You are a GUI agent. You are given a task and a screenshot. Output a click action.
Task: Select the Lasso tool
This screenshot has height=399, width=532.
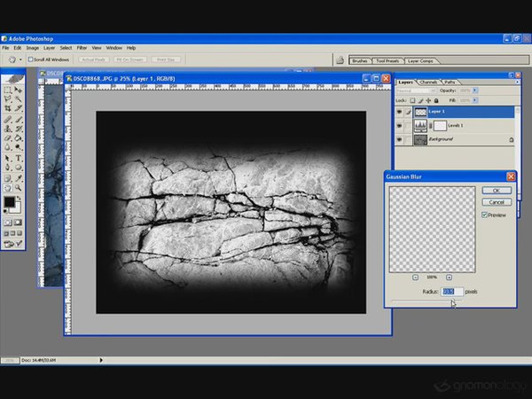click(x=8, y=99)
